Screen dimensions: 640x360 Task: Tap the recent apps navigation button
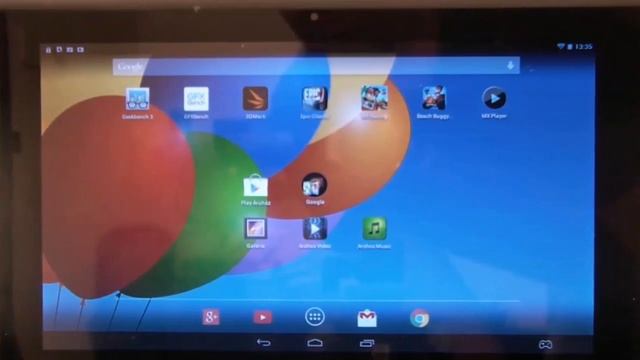coord(367,343)
